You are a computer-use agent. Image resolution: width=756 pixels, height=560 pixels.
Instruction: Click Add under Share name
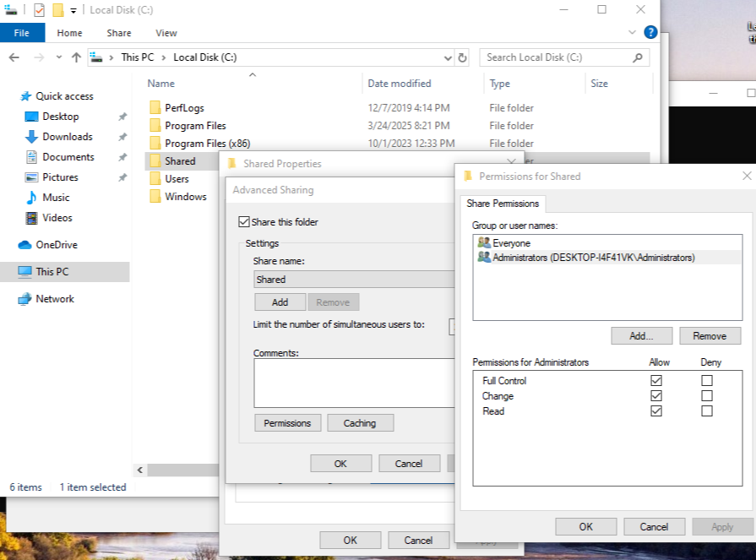pyautogui.click(x=280, y=302)
